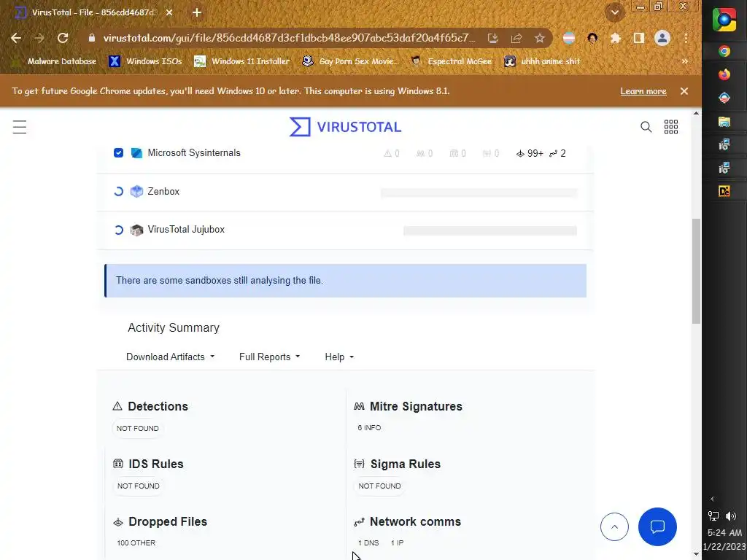Click the Jujubox loading spinner
Viewport: 747px width, 560px height.
[x=119, y=230]
